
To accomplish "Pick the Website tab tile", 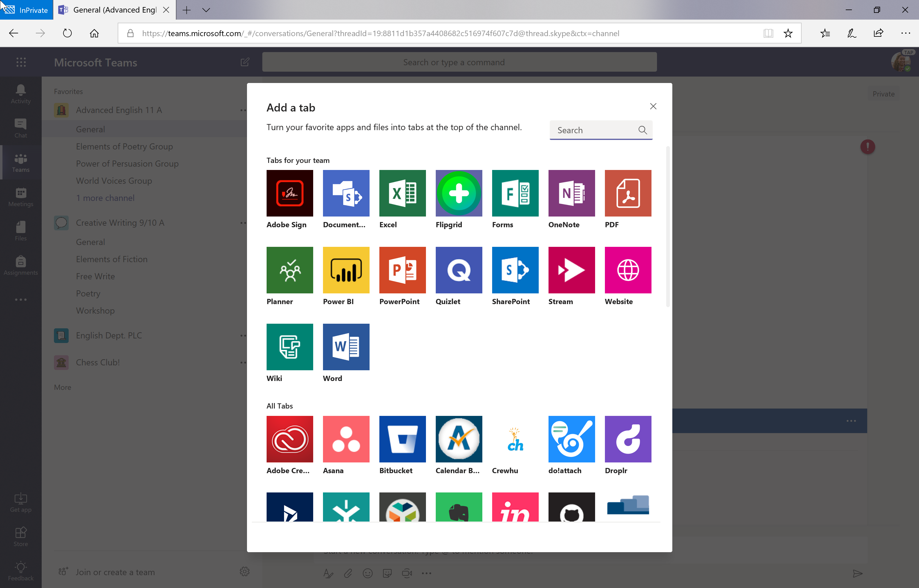I will (x=628, y=270).
